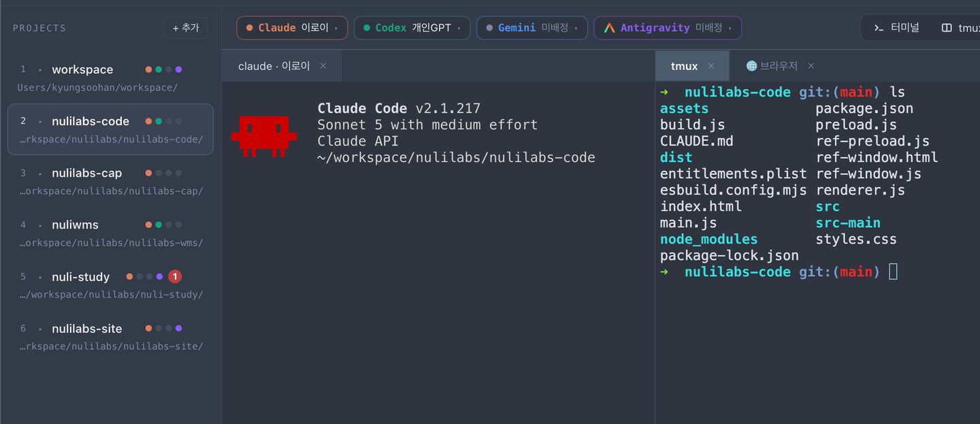Close the 브라우저 tab
Viewport: 980px width, 424px height.
click(811, 66)
